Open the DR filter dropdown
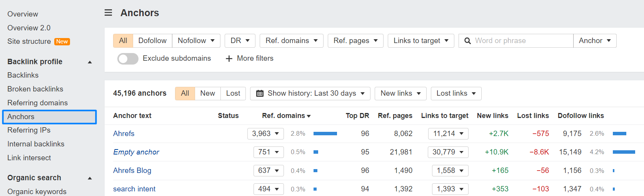 (240, 41)
